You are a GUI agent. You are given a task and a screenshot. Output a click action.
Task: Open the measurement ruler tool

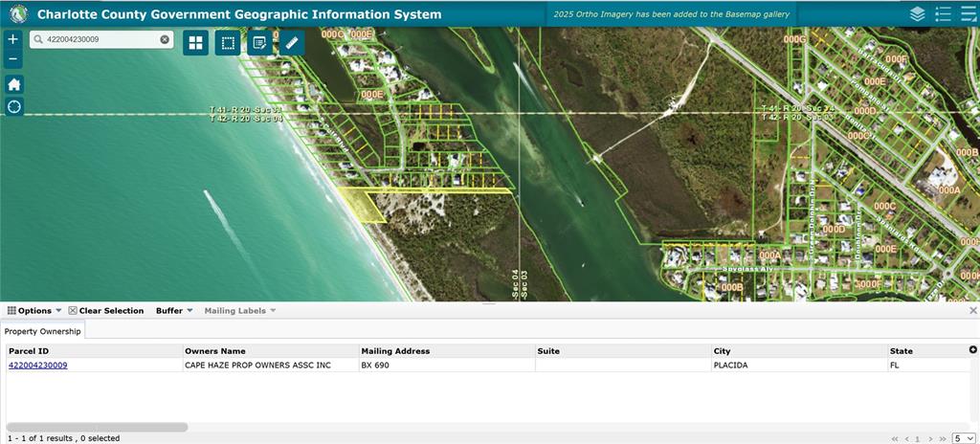(x=292, y=43)
